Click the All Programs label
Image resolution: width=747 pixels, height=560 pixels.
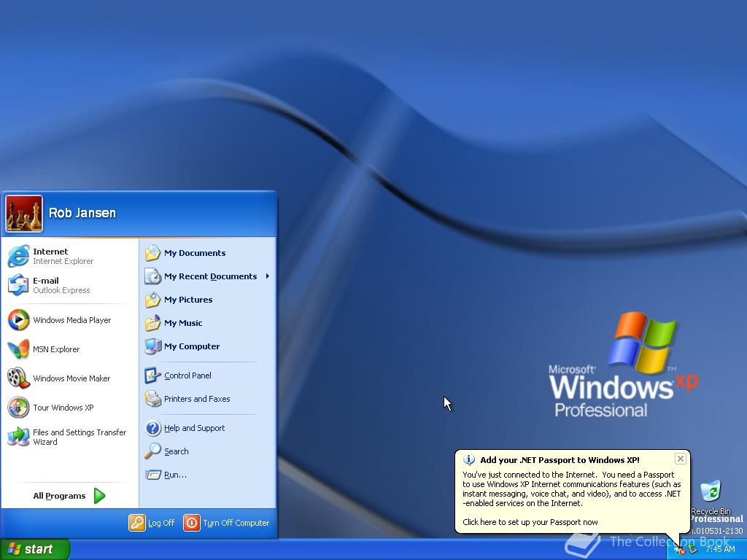60,496
